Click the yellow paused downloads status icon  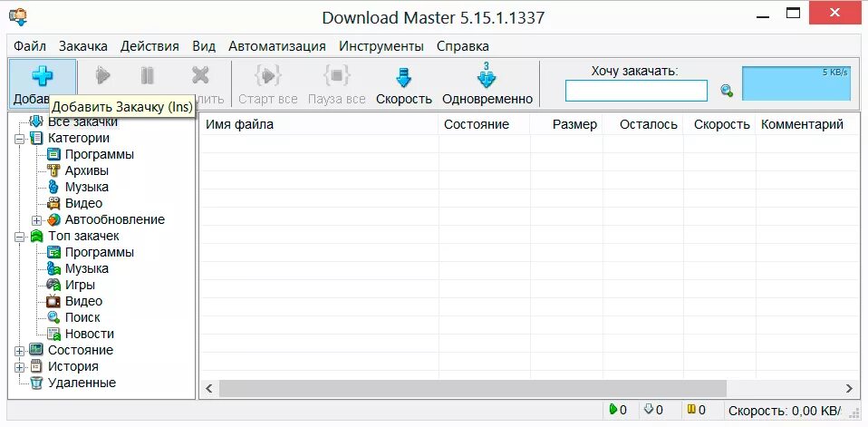click(x=690, y=409)
